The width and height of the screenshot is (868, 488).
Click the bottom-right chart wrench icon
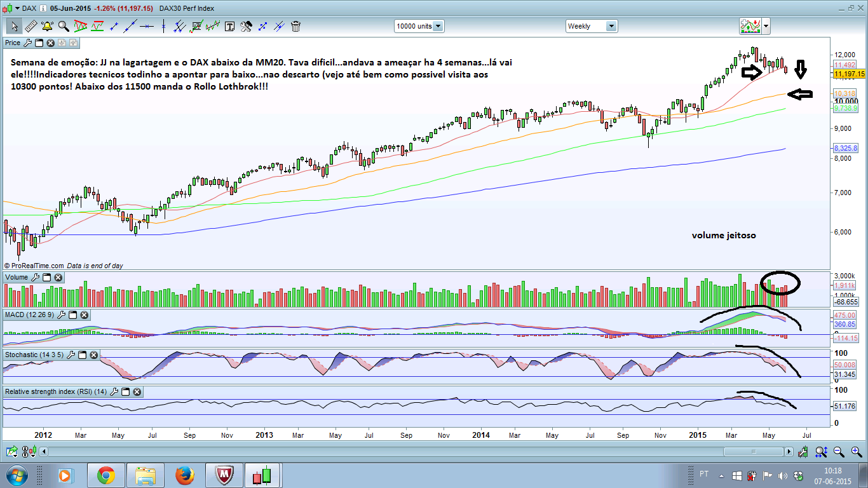click(804, 452)
